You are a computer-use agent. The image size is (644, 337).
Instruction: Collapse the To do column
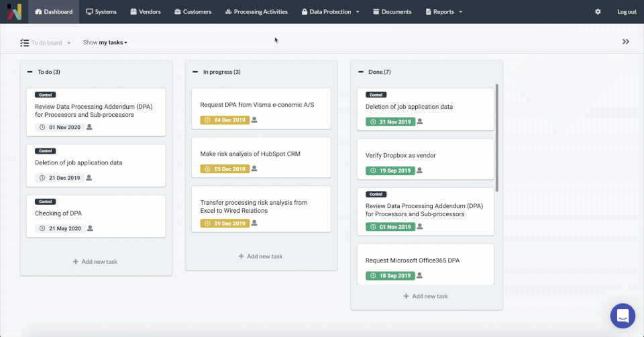coord(30,72)
